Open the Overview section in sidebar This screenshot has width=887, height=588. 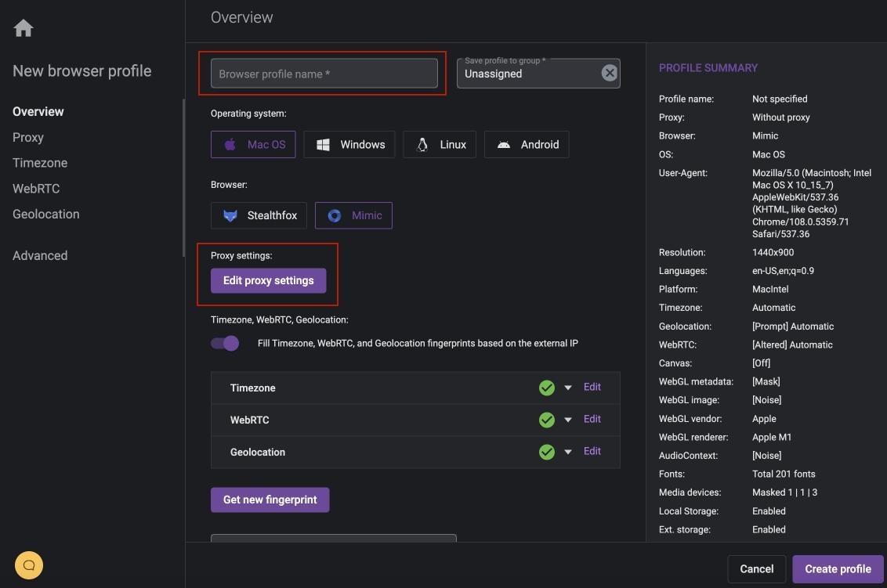point(38,111)
